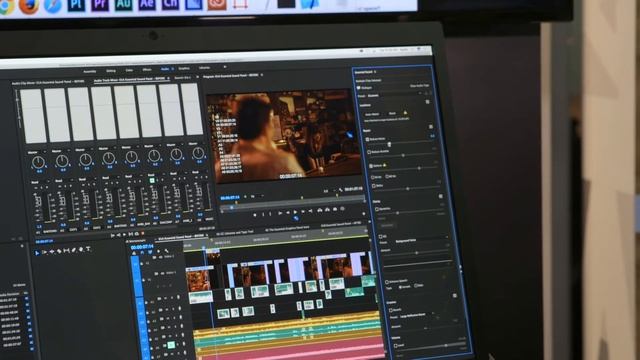The width and height of the screenshot is (640, 360).
Task: Select the Ripple Edit tool
Action: point(52,252)
